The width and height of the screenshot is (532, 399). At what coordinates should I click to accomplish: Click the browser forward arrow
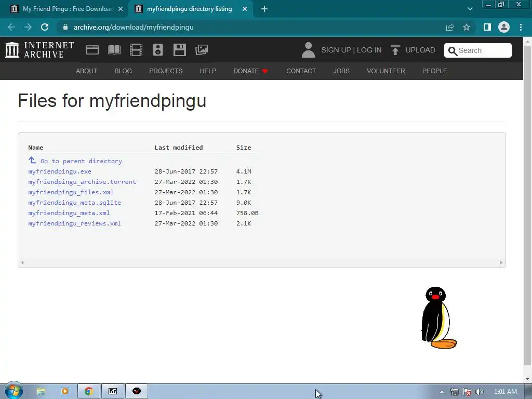coord(28,27)
